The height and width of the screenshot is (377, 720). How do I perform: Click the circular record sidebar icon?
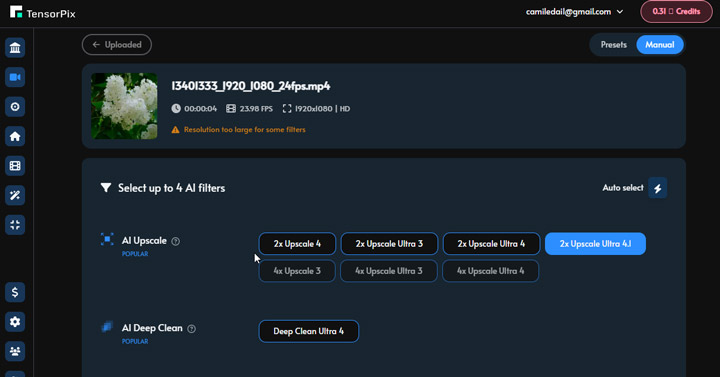(15, 107)
